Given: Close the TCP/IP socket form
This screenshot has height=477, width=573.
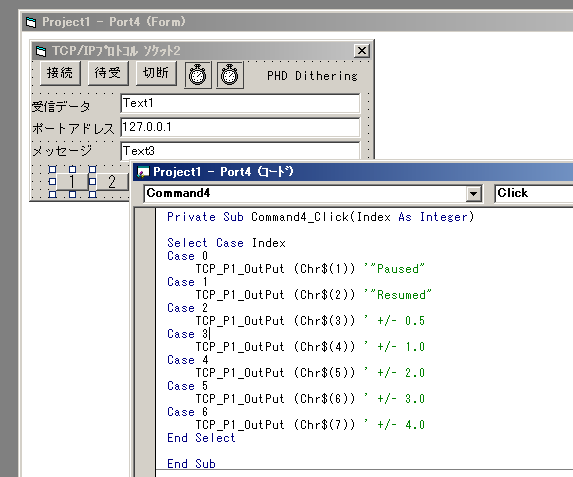Looking at the screenshot, I should 361,50.
